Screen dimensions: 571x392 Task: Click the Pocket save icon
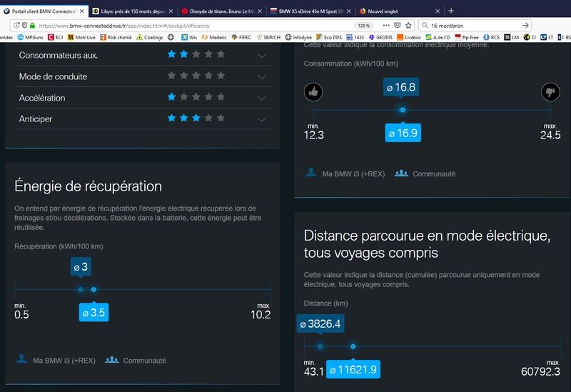(398, 26)
